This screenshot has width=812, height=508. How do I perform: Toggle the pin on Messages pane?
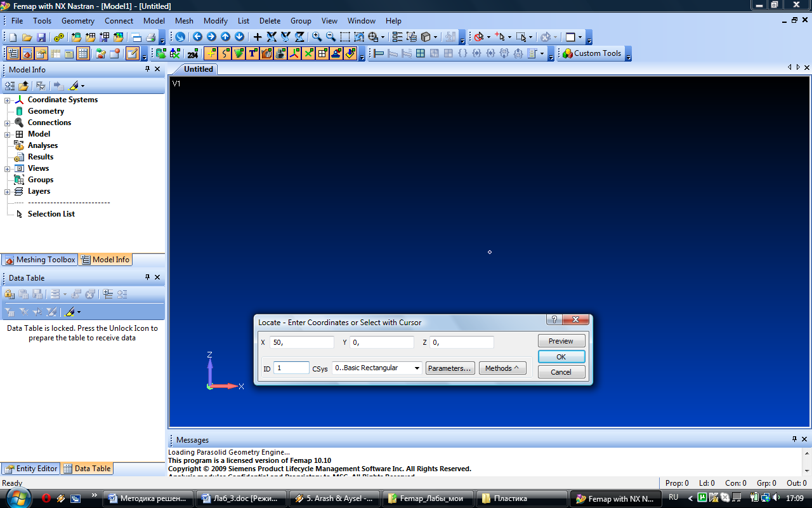tap(794, 439)
